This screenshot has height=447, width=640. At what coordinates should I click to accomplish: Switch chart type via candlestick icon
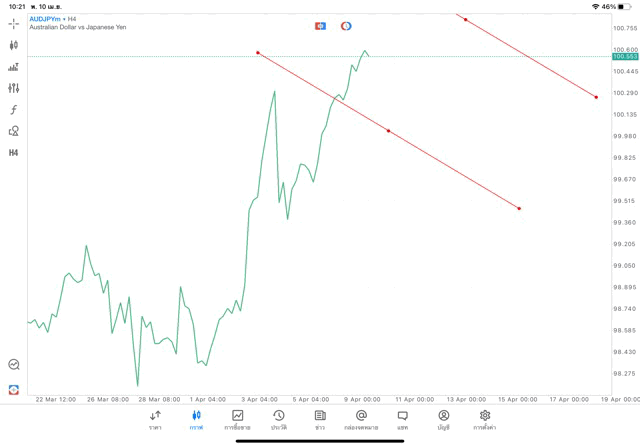tap(14, 45)
